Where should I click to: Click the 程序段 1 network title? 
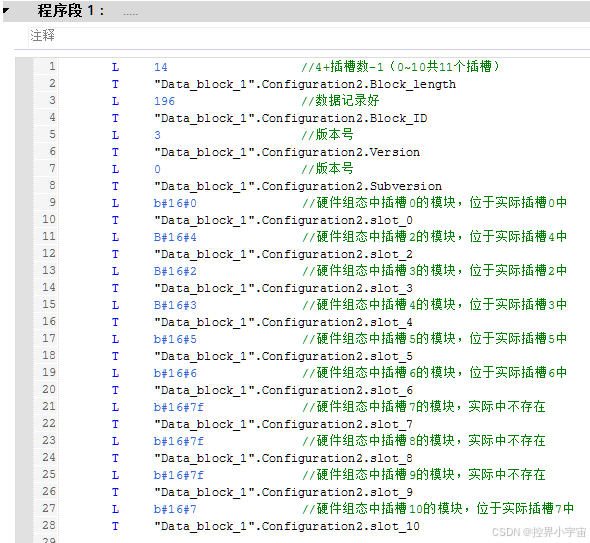[71, 11]
